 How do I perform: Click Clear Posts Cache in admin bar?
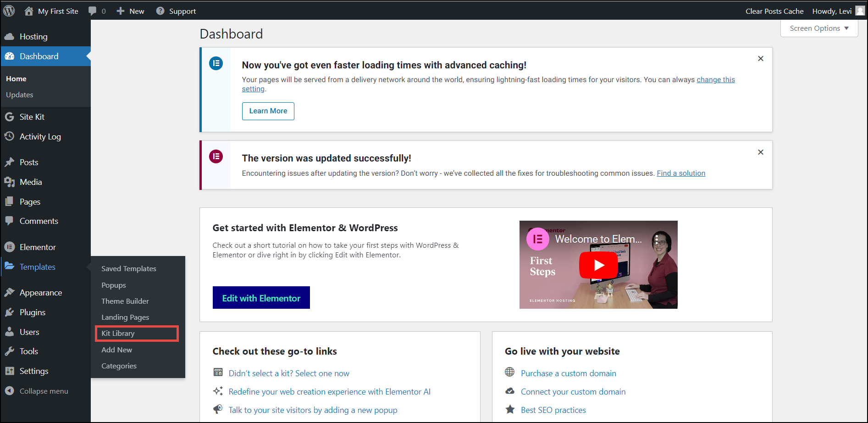pos(774,11)
